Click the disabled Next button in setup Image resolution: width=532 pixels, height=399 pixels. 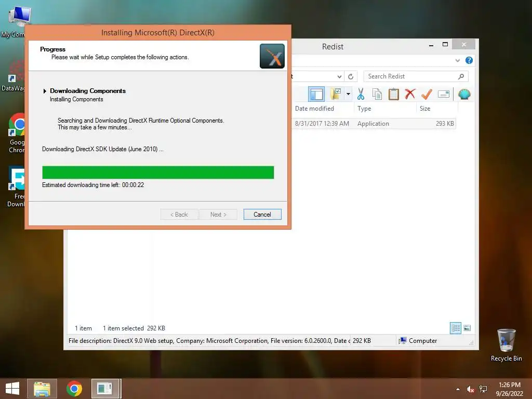tap(218, 215)
